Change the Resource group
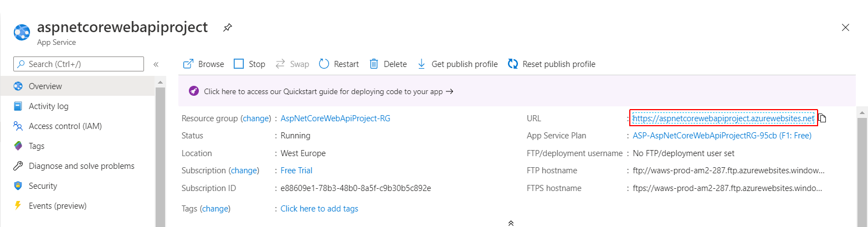The width and height of the screenshot is (868, 227). tap(256, 118)
